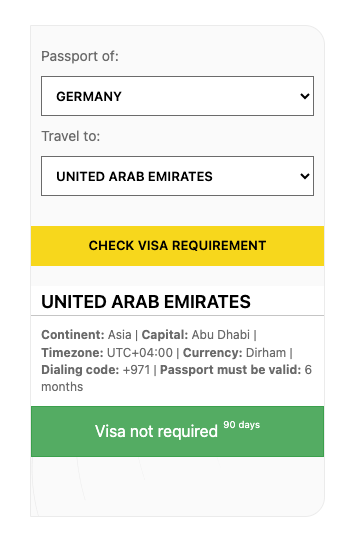Screen dimensions: 363x558
Task: Select the GERMANY text in passport field
Action: (89, 96)
